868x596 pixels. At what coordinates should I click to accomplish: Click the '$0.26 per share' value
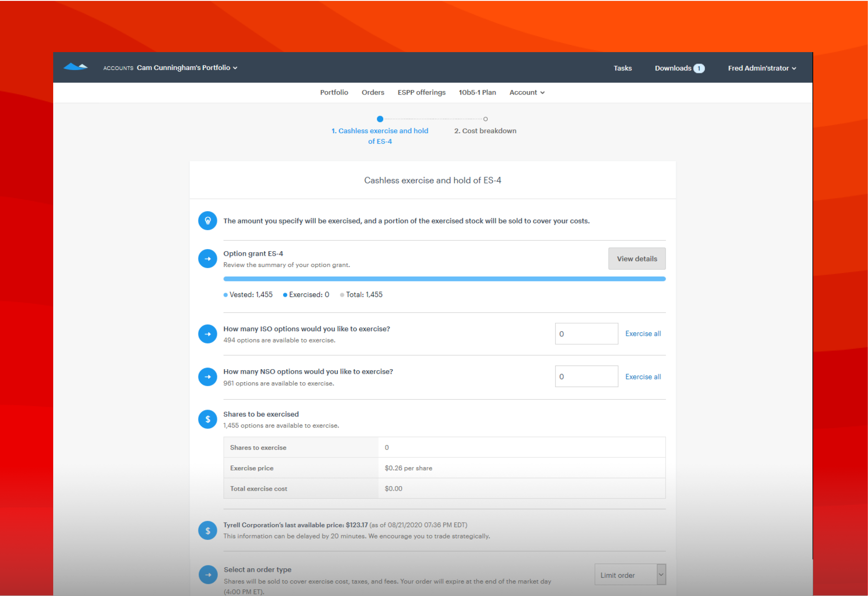(x=408, y=468)
